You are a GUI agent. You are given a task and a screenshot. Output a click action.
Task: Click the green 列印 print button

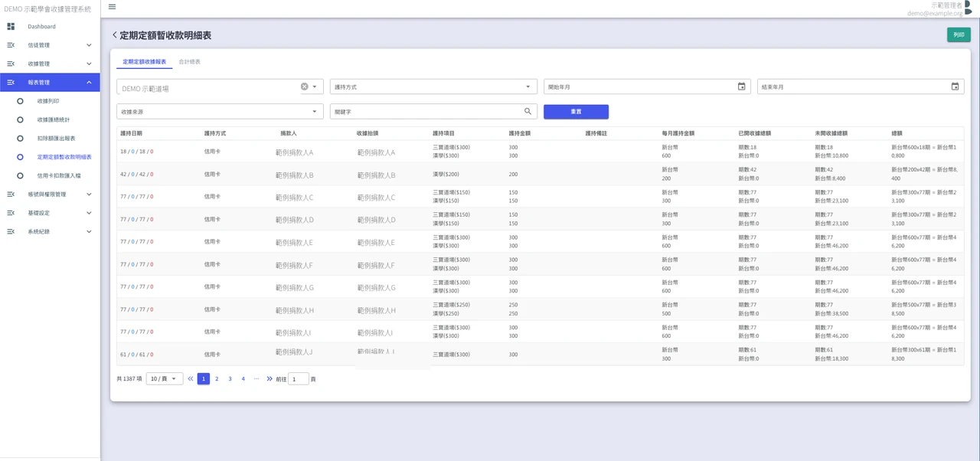click(959, 34)
